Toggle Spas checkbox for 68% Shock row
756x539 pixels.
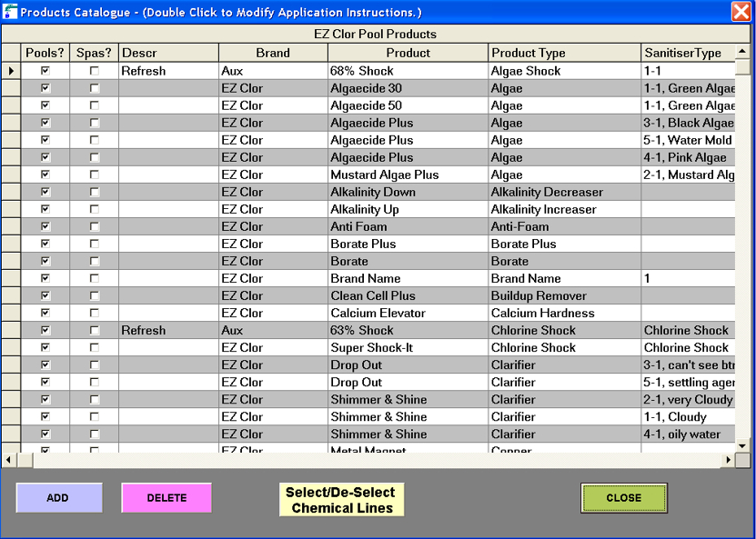95,71
